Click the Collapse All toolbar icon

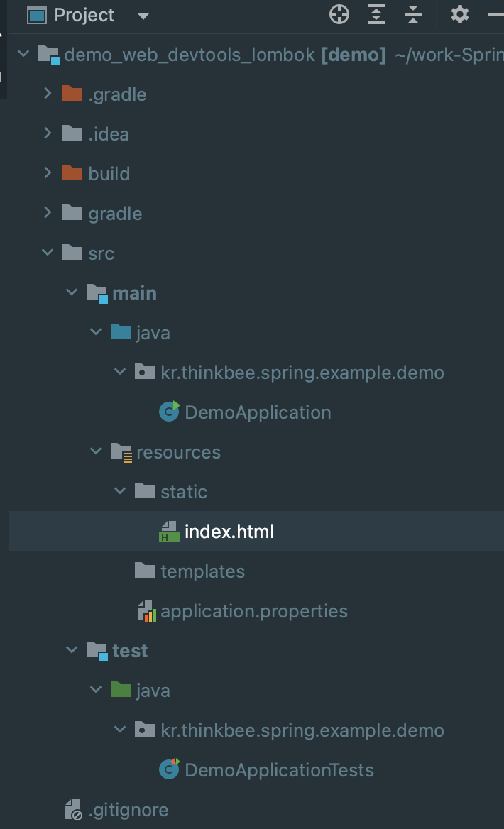413,14
